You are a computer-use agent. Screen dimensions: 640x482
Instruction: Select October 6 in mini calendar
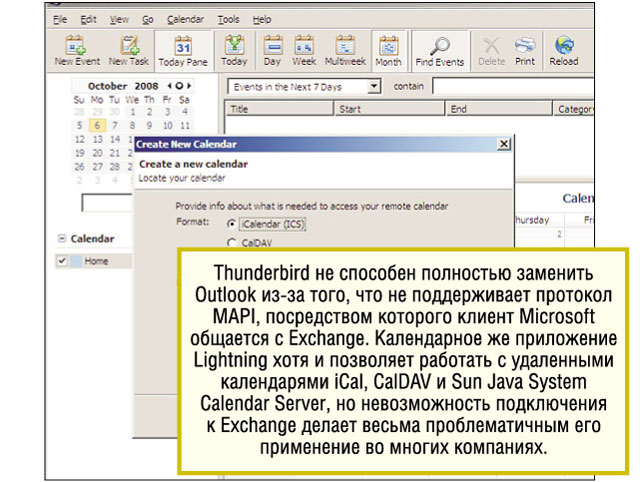97,125
